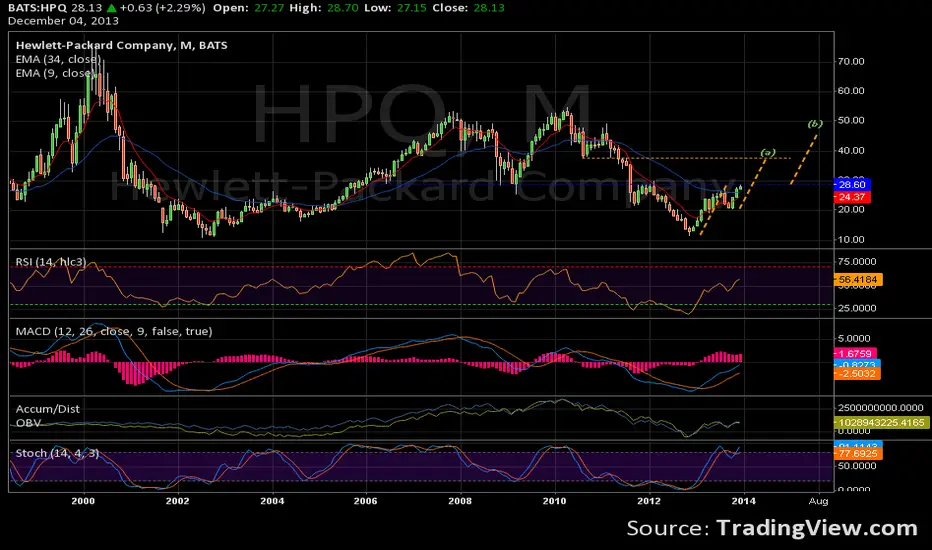Image resolution: width=932 pixels, height=550 pixels.
Task: Click the 10.00 price axis label
Action: (851, 240)
